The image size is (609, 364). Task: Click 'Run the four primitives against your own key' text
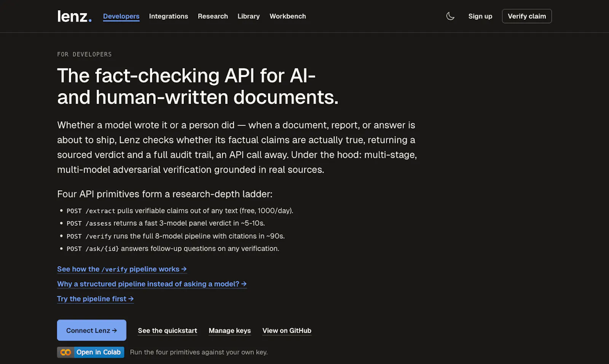click(x=199, y=352)
